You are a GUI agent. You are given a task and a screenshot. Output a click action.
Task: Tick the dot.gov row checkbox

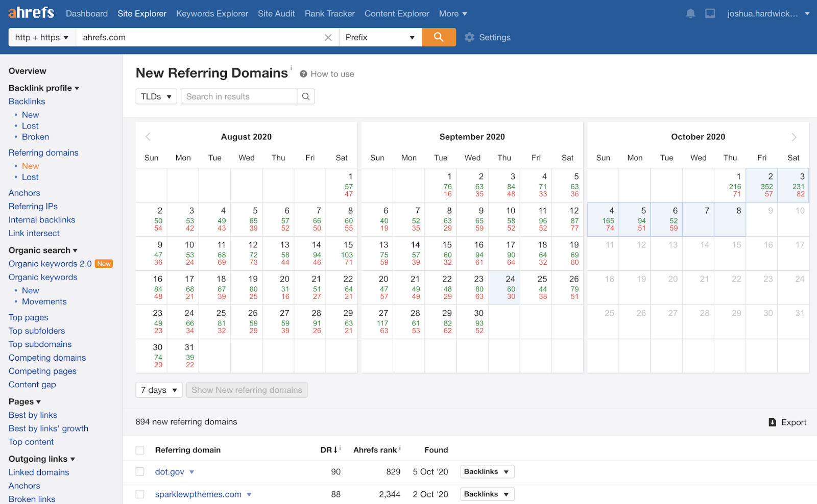140,472
